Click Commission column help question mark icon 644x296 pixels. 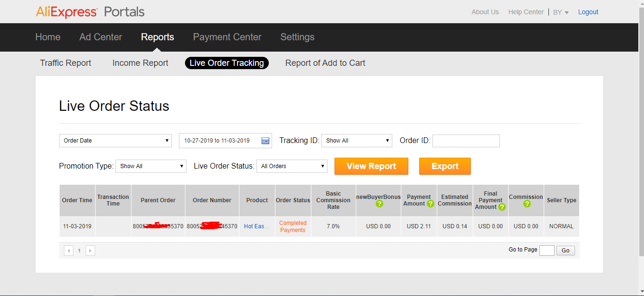coord(527,204)
